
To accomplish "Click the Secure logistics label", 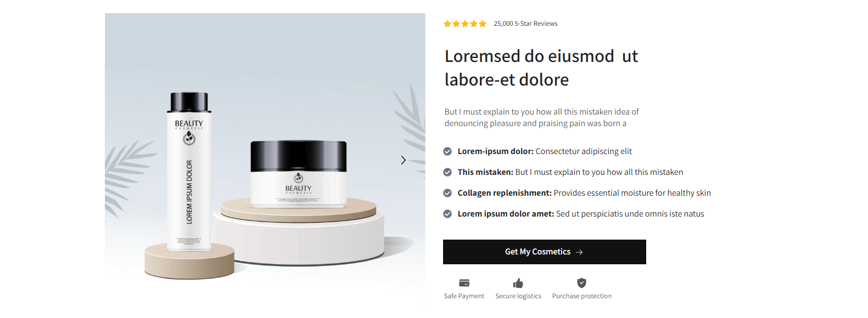I will 518,296.
